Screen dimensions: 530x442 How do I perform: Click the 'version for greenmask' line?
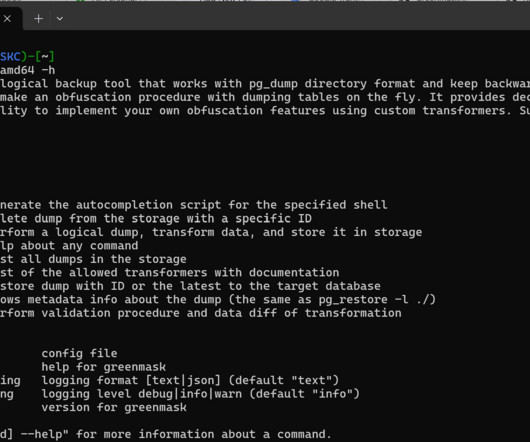point(114,408)
